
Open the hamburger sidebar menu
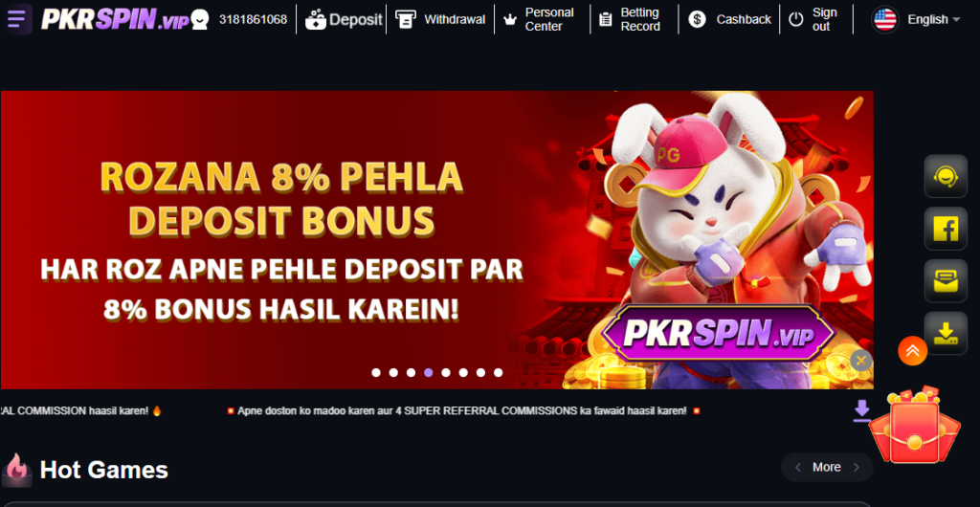point(17,19)
